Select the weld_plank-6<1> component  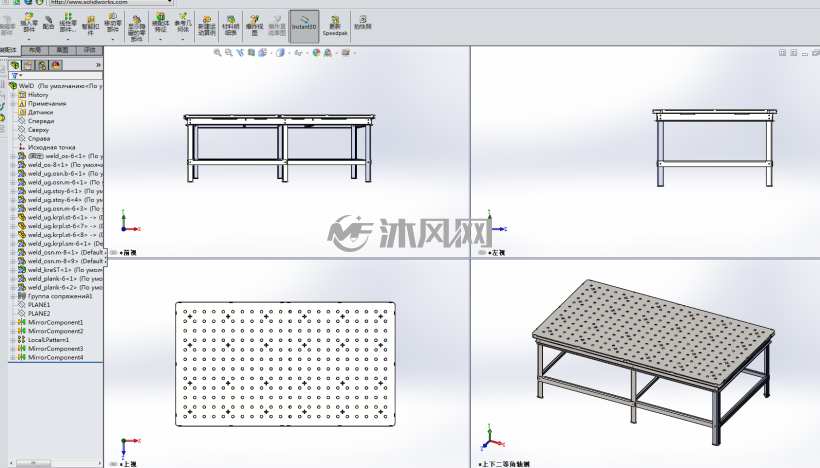tap(54, 279)
